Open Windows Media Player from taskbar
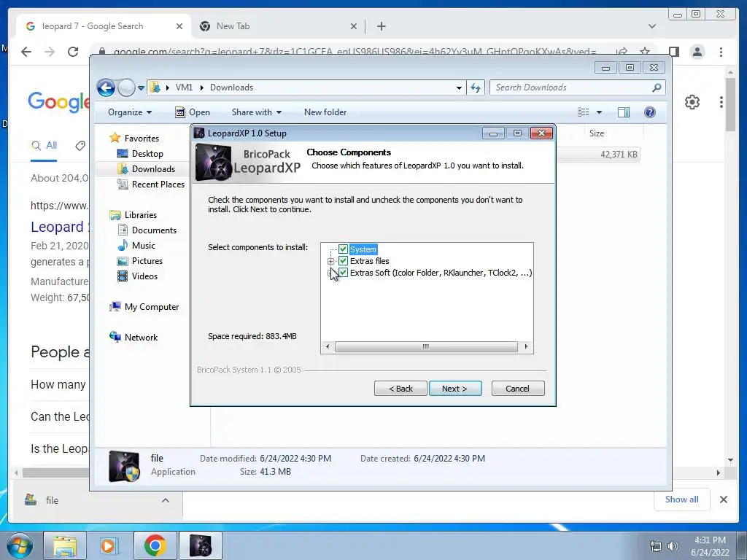This screenshot has height=560, width=747. point(109,545)
